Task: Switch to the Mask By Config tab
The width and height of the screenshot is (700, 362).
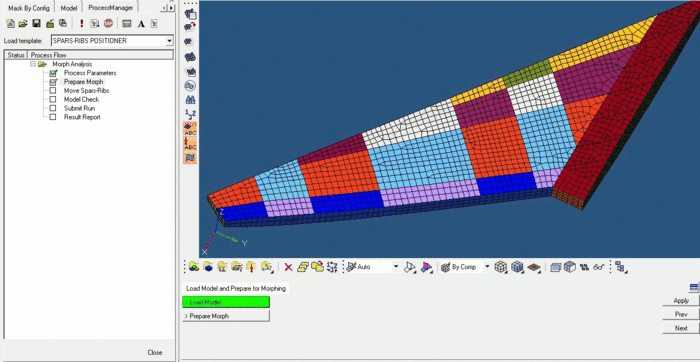Action: coord(29,8)
